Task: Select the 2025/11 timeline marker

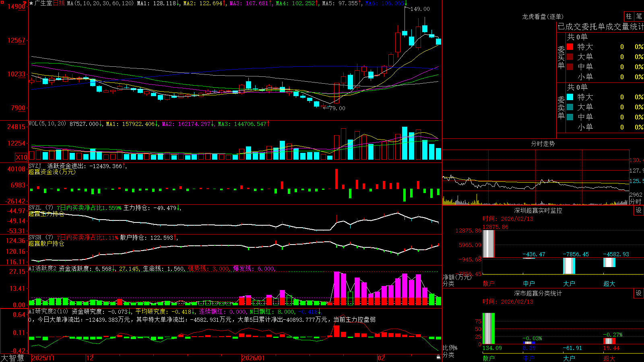Action: pos(43,358)
